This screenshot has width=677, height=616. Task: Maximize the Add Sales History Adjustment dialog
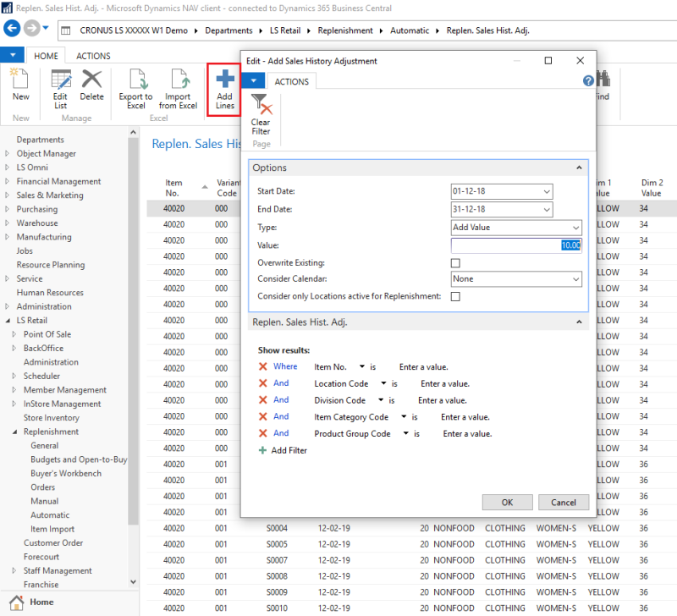click(548, 60)
